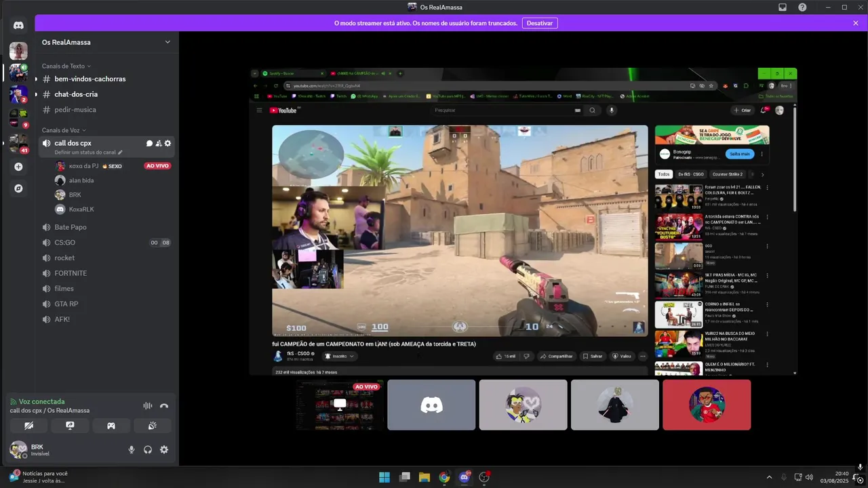Open chat for call dos cpx channel

point(149,143)
